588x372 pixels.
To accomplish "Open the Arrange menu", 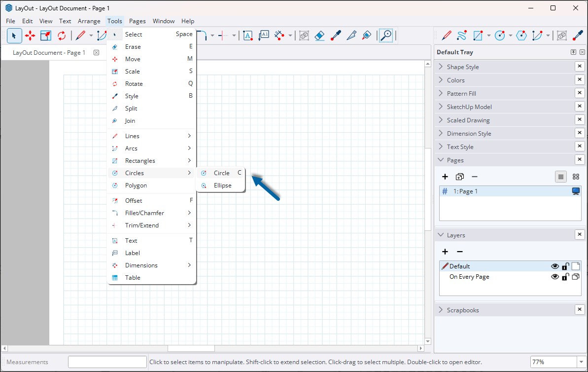I will (x=89, y=21).
